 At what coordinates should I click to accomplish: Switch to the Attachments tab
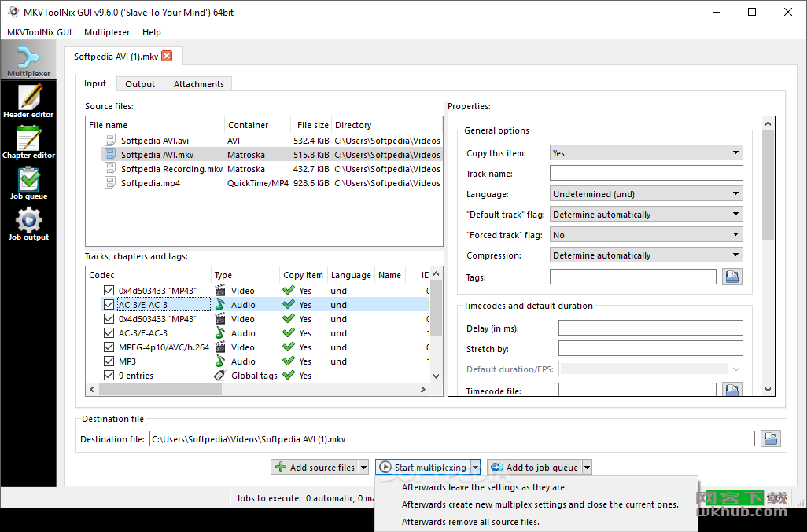click(x=199, y=84)
